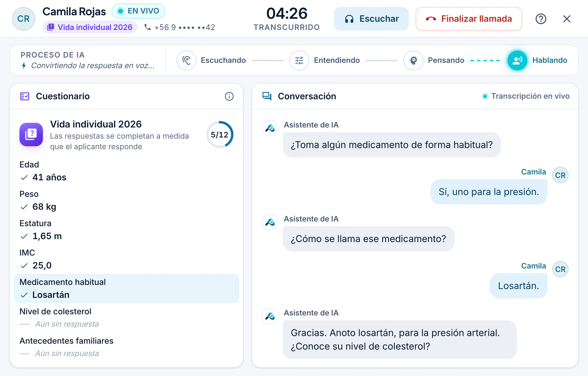Select the Antecedentes familiares question
The width and height of the screenshot is (588, 376).
point(66,341)
